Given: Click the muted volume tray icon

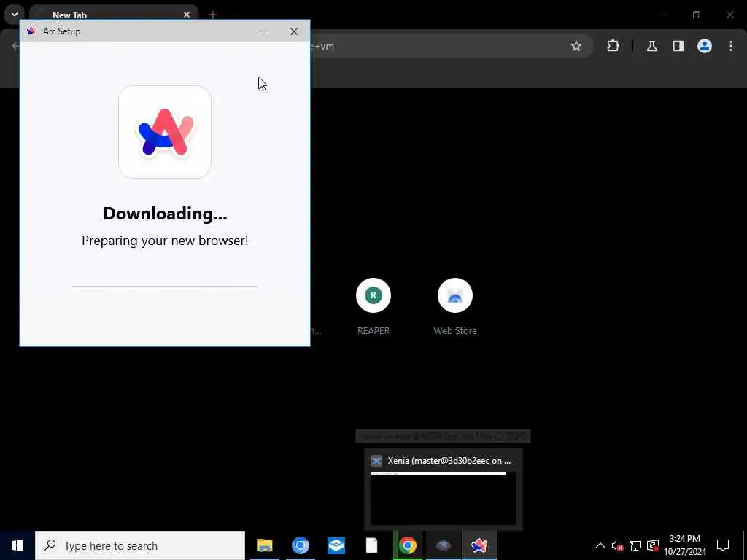Looking at the screenshot, I should pyautogui.click(x=617, y=545).
